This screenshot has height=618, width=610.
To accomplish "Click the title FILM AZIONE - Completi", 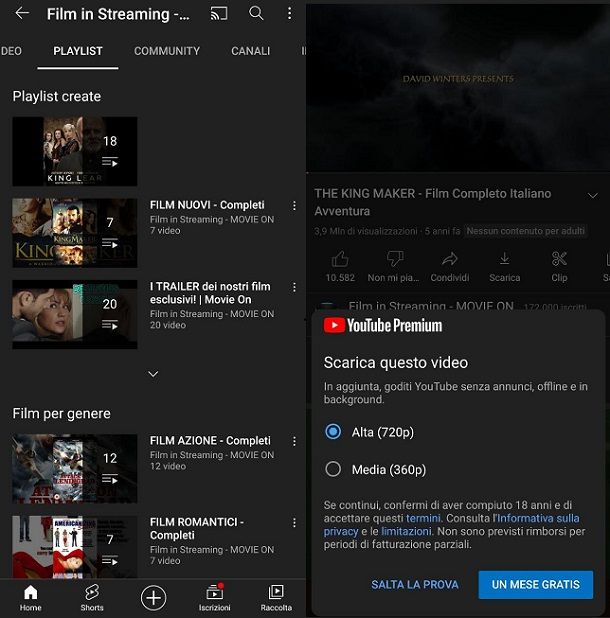I will pyautogui.click(x=210, y=440).
